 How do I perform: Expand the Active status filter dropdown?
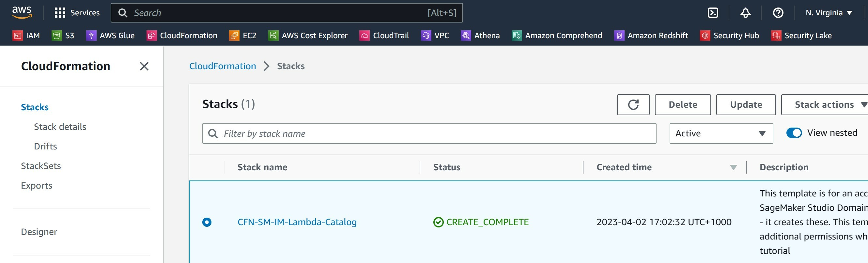pos(721,133)
